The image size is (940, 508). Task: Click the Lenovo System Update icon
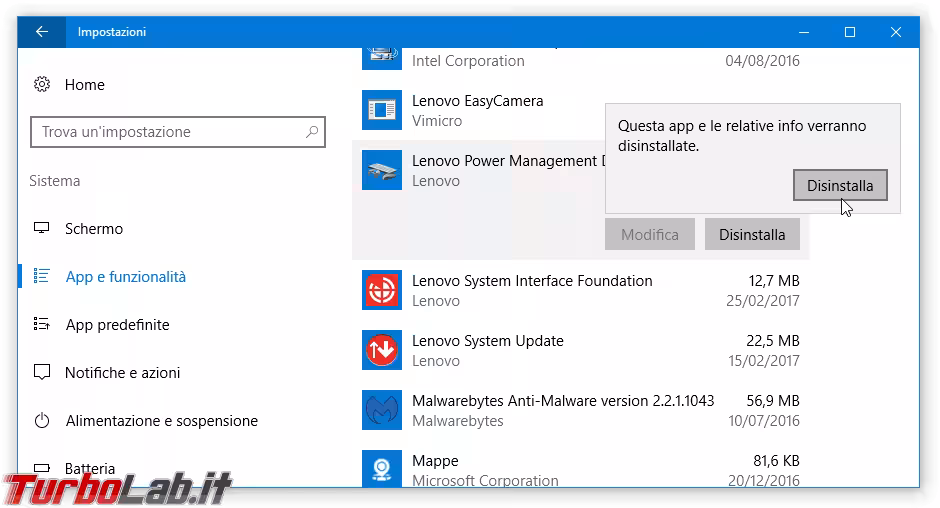click(x=382, y=350)
